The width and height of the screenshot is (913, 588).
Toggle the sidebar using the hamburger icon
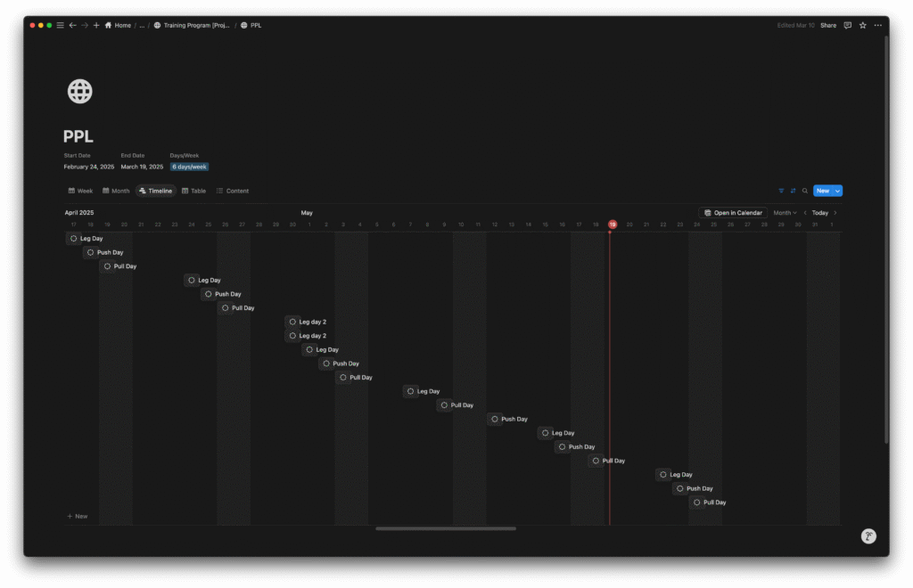tap(61, 25)
